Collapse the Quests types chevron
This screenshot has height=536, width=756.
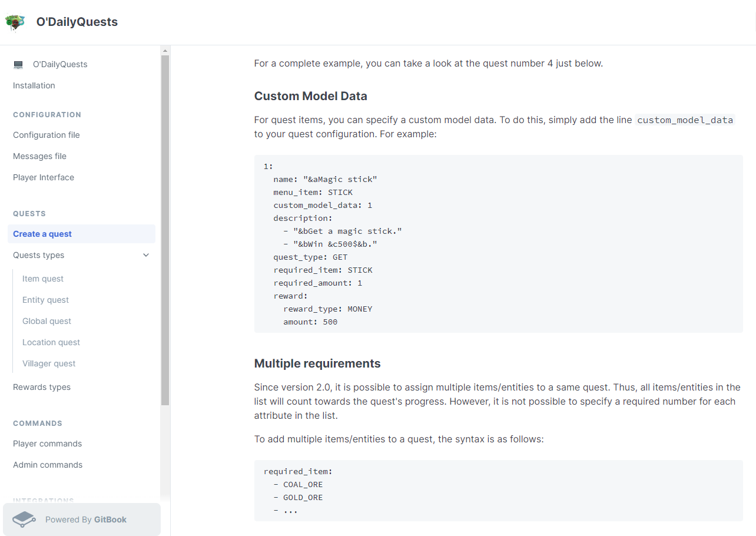(146, 255)
